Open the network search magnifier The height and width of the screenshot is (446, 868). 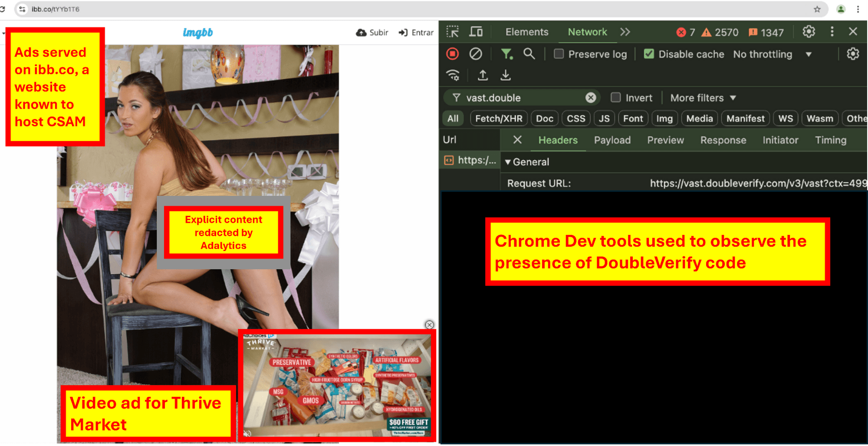coord(529,54)
